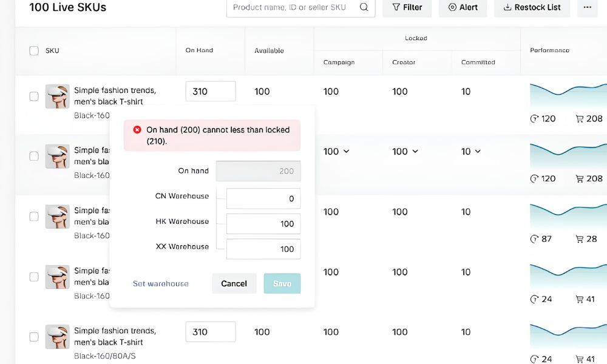This screenshot has height=364, width=607.
Task: Open the Restock List download
Action: pyautogui.click(x=532, y=7)
